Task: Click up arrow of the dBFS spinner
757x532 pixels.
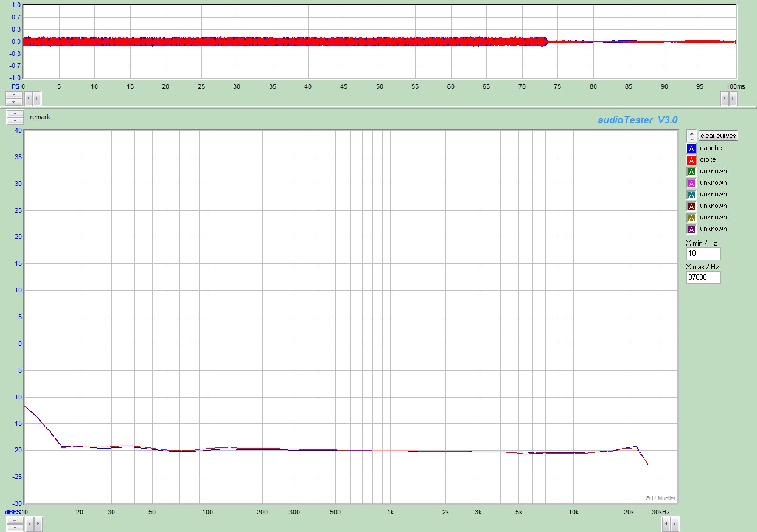Action: [x=15, y=519]
